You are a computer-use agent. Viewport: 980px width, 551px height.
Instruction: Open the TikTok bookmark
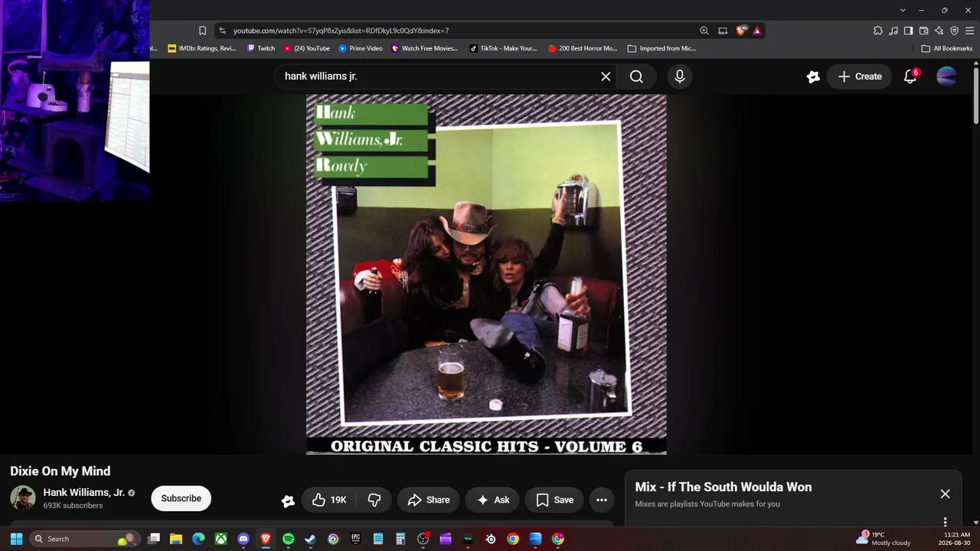pyautogui.click(x=503, y=48)
